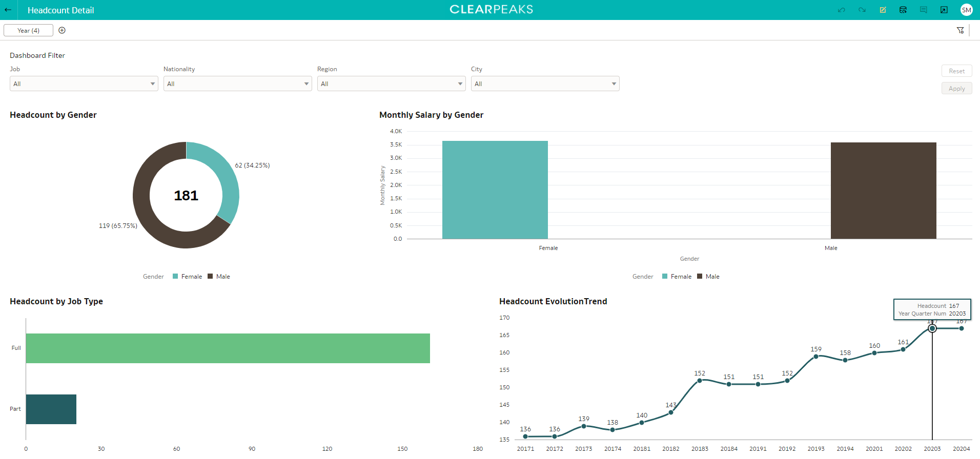Click the 20183 data point labeled 152
This screenshot has width=980, height=459.
(x=700, y=381)
